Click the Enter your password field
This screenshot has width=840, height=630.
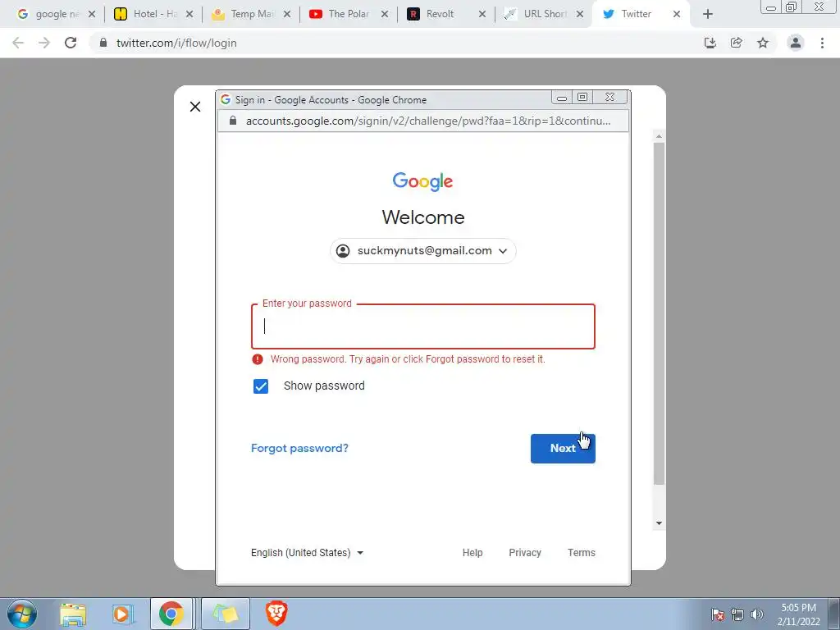423,326
